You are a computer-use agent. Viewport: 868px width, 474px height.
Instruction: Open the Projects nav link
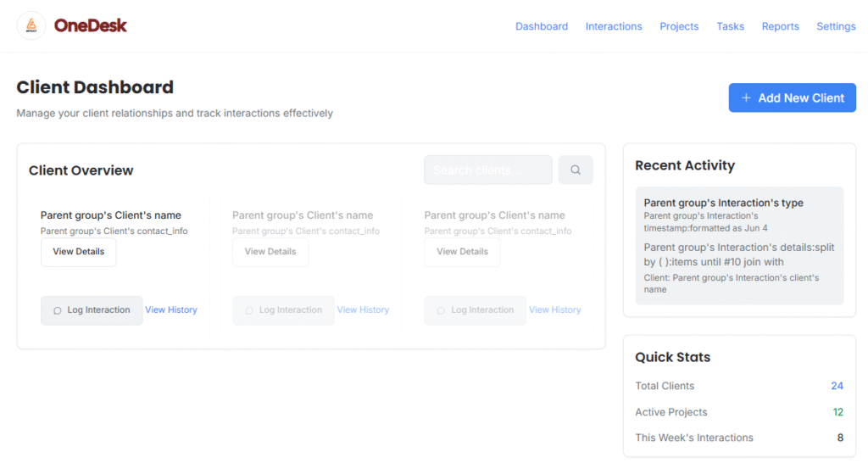point(679,26)
